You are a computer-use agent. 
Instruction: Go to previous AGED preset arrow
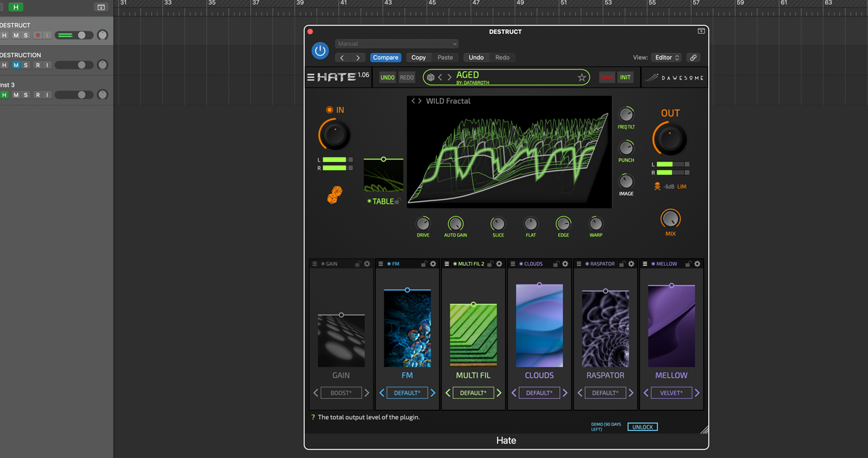440,77
